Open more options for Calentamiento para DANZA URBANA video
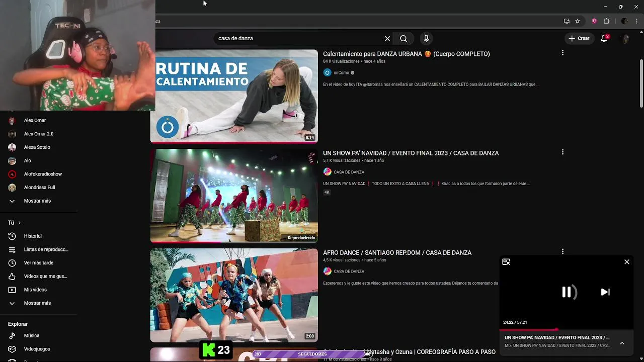This screenshot has width=644, height=362. [562, 53]
